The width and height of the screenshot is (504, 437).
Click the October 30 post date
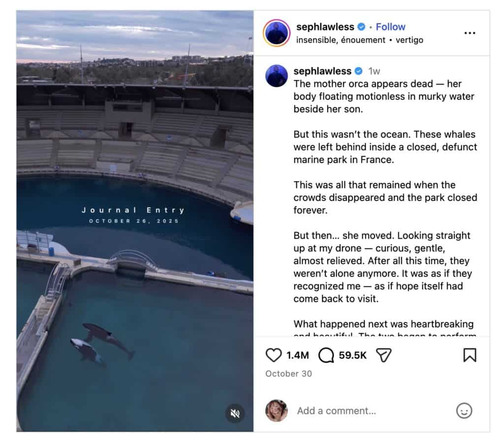coord(288,374)
